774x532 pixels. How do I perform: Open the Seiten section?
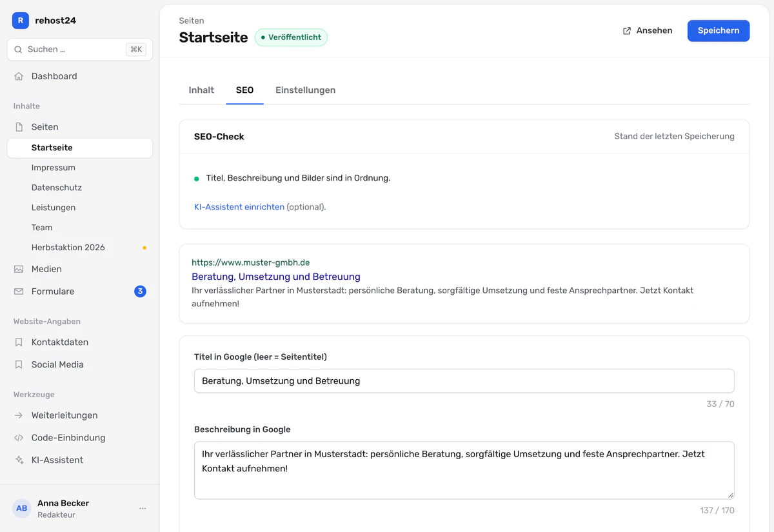click(80, 127)
